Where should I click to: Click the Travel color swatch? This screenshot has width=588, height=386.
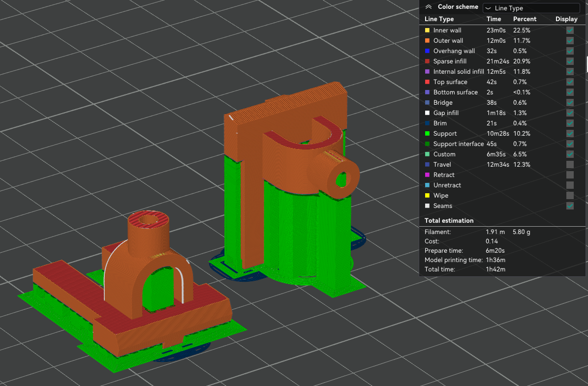tap(427, 165)
